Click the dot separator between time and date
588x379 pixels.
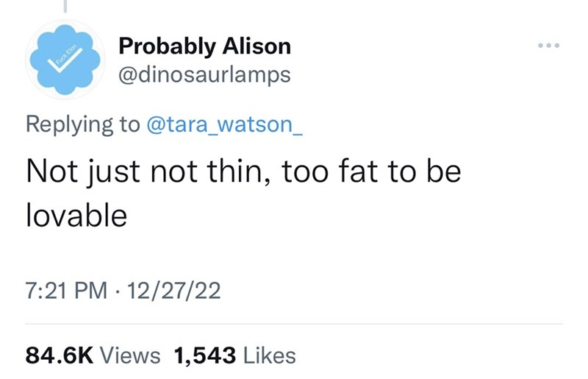pos(118,291)
